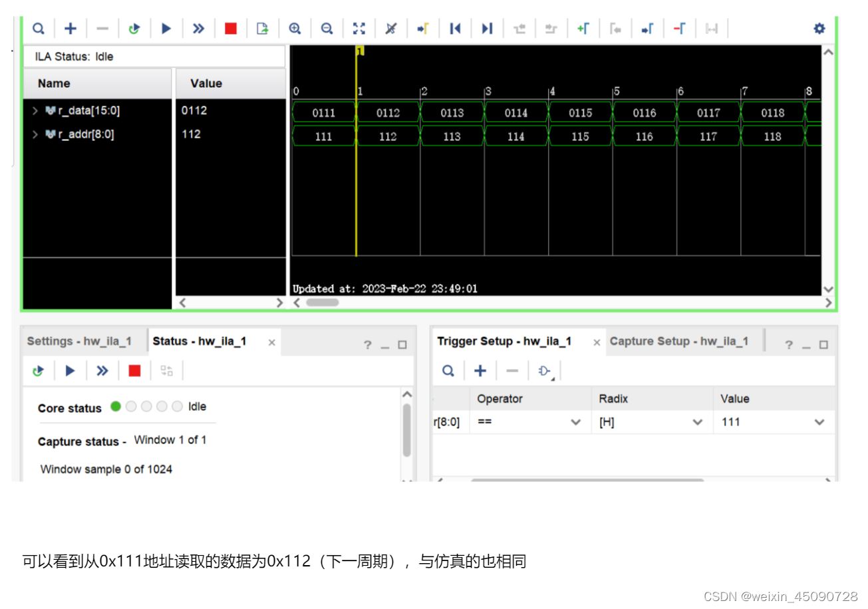
Task: Click waveform vertical scroll down arrow
Action: [x=828, y=289]
